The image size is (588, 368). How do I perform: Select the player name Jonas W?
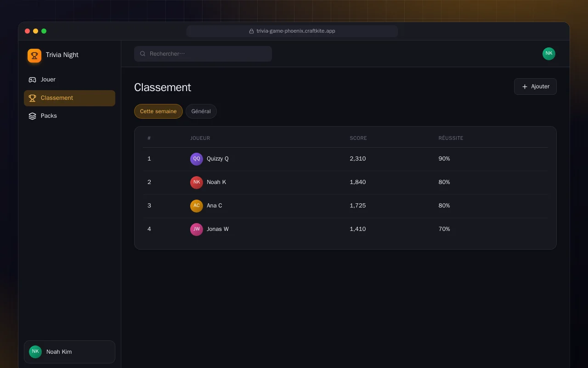pos(218,229)
